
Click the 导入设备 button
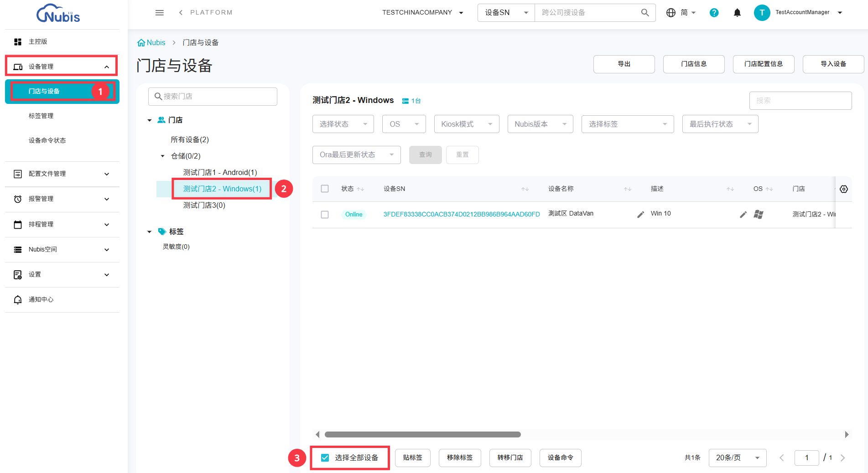click(x=833, y=64)
